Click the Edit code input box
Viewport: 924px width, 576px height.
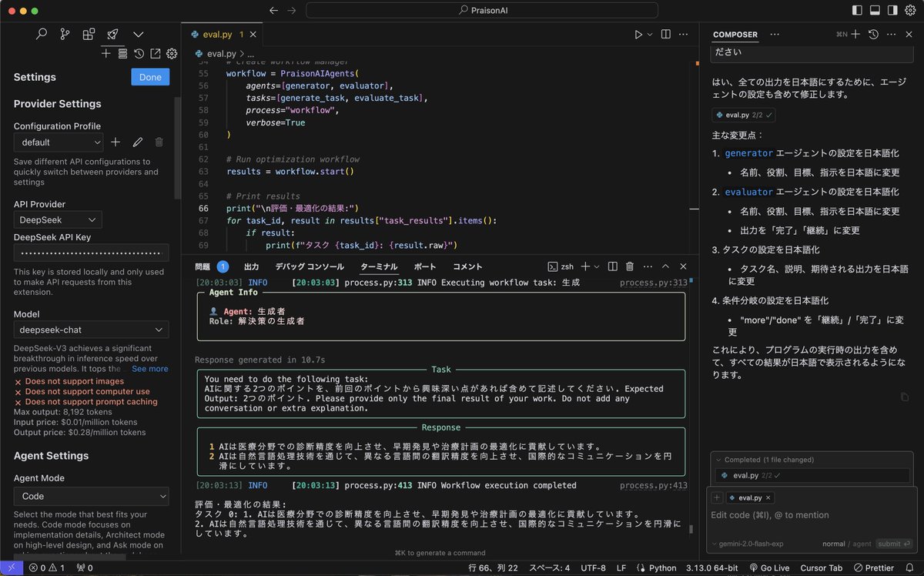coord(812,515)
